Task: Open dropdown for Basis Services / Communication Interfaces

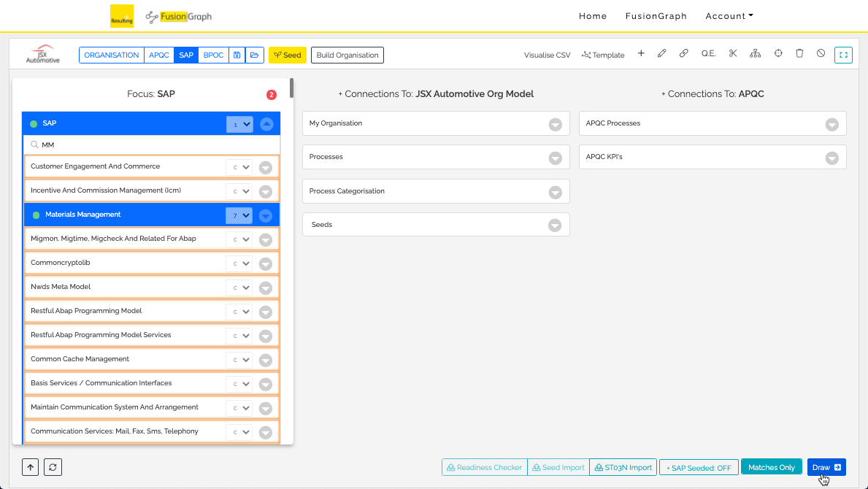Action: tap(239, 384)
